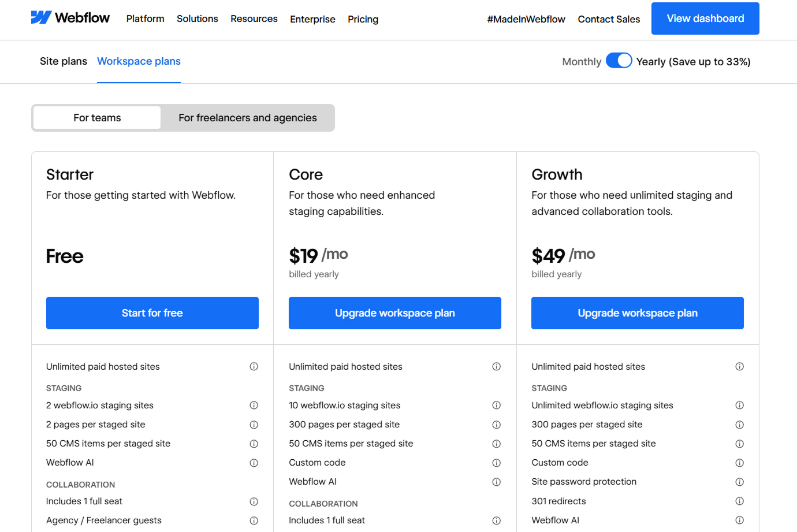Show info for Core Includes 1 full seat
This screenshot has height=532, width=797.
click(x=496, y=520)
